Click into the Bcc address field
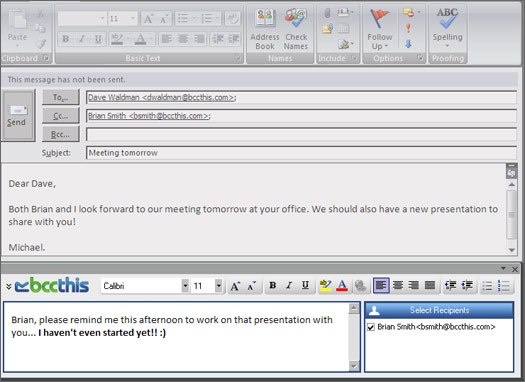Viewport: 525px width, 382px height. click(301, 135)
